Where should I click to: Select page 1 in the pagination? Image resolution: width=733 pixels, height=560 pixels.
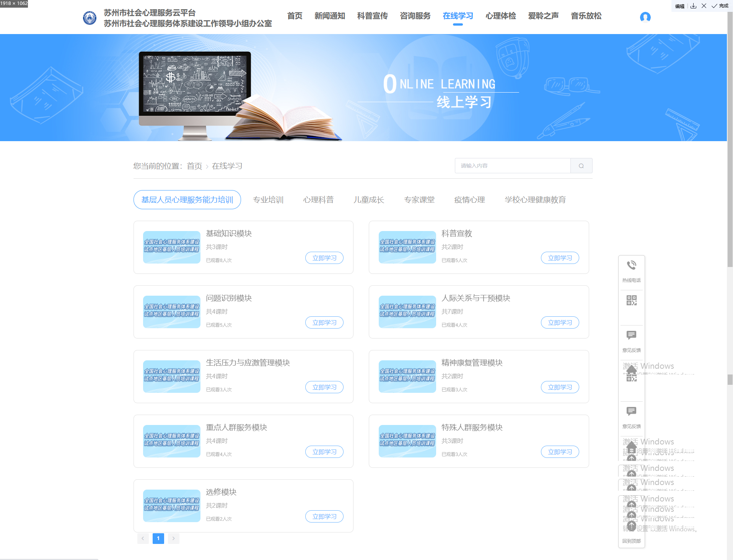[x=158, y=538]
